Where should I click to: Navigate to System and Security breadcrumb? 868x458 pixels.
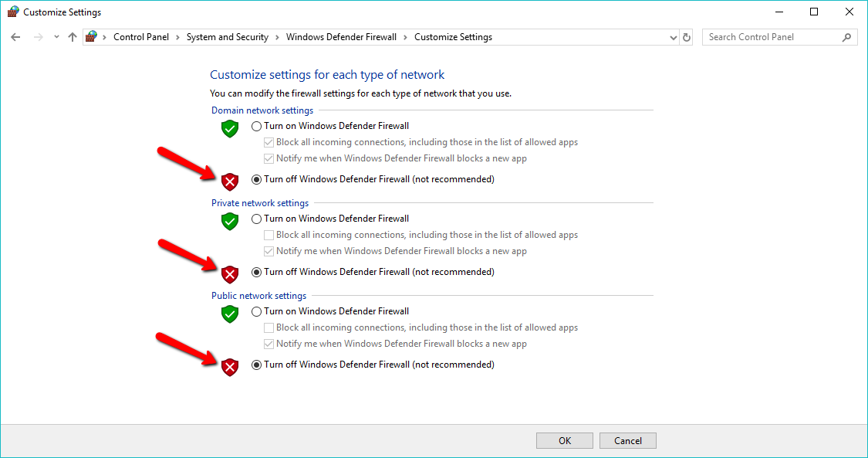point(227,37)
